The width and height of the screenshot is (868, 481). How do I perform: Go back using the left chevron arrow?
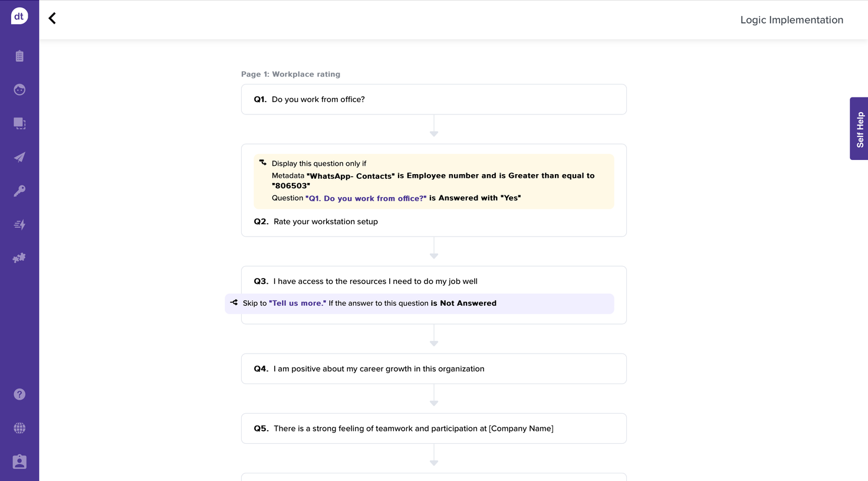52,18
